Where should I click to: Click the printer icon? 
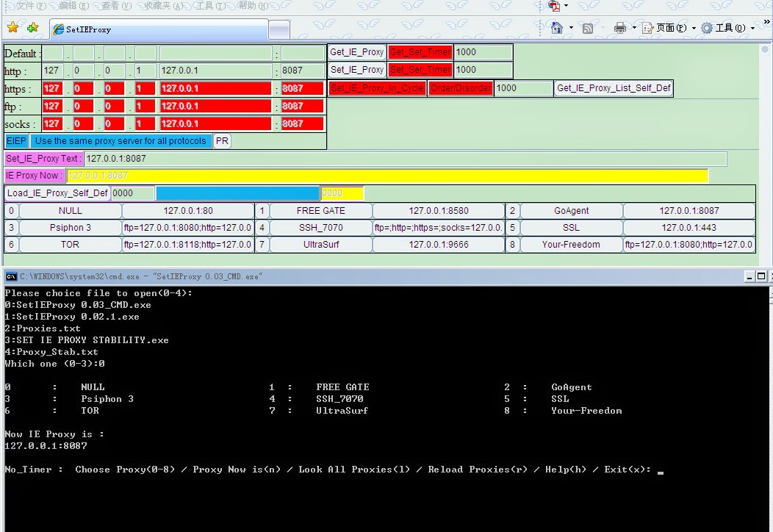(x=619, y=28)
